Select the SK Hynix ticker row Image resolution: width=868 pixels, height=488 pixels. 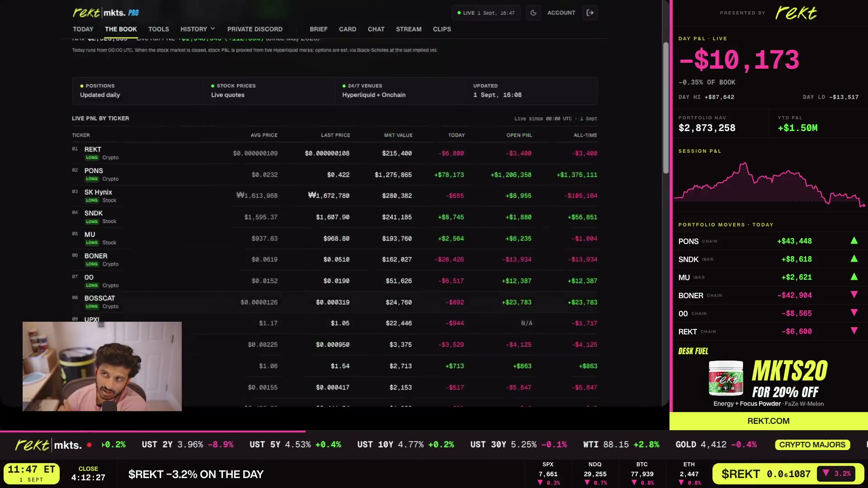pyautogui.click(x=335, y=196)
